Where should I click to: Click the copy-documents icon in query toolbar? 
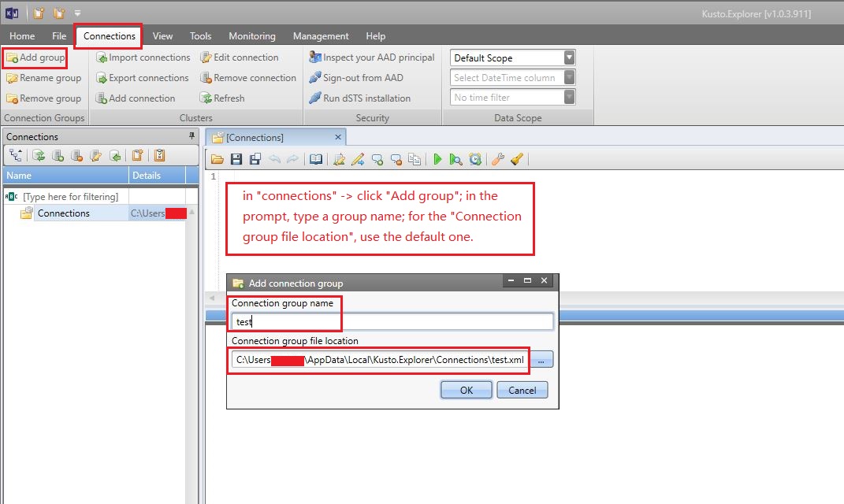click(x=415, y=159)
